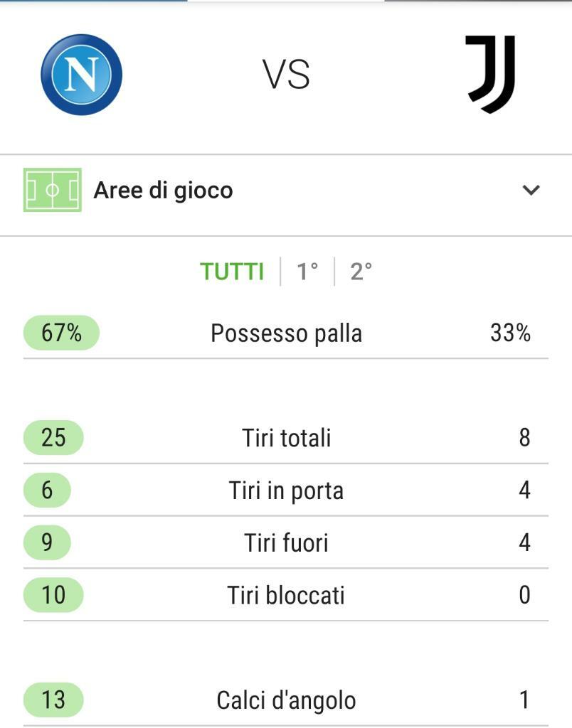Viewport: 572px width, 728px height.
Task: Tap the 25 total shots badge
Action: pyautogui.click(x=53, y=437)
